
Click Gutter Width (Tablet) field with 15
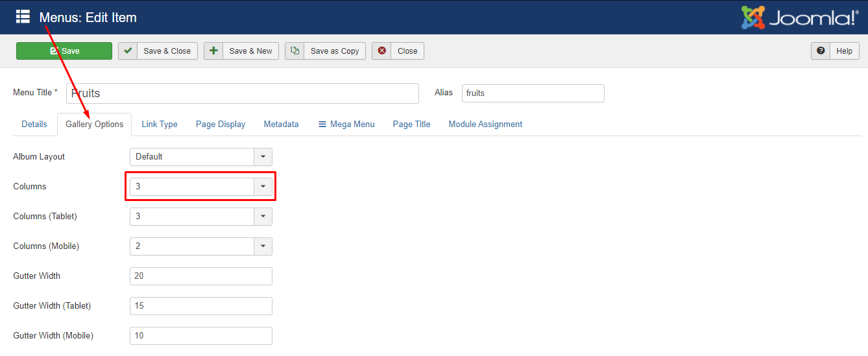point(201,306)
